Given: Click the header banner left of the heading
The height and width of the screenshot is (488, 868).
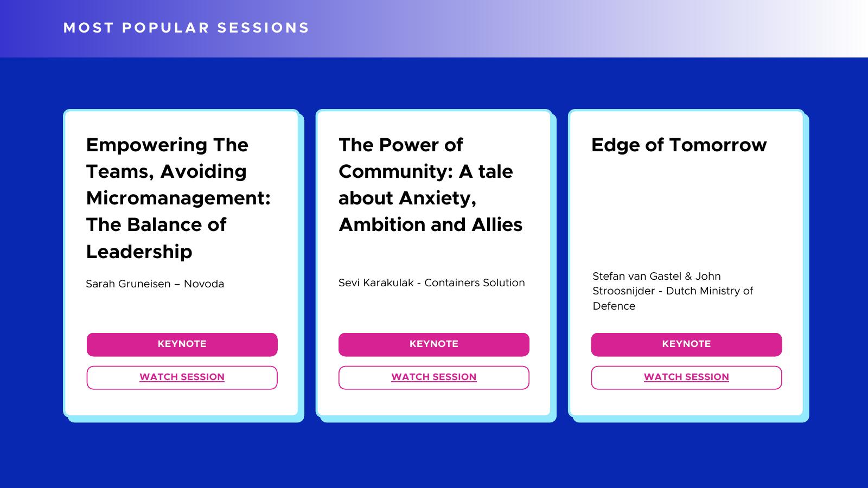Looking at the screenshot, I should [x=30, y=28].
